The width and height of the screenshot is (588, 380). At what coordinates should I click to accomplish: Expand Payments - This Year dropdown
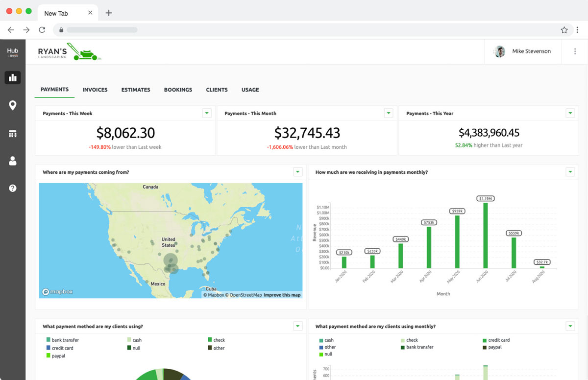coord(570,113)
